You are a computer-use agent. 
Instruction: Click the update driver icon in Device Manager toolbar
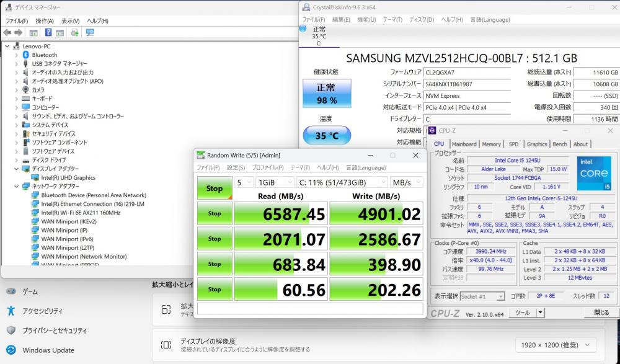tap(75, 32)
